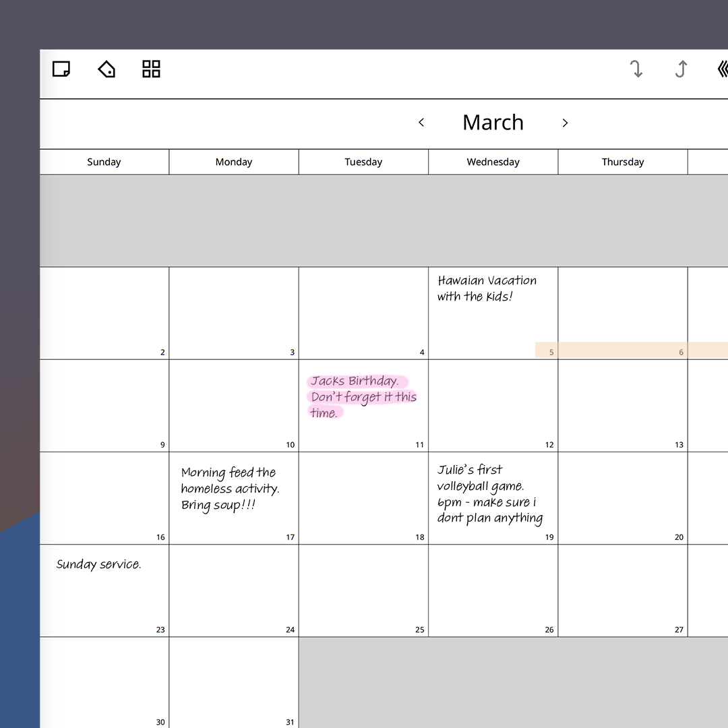Select the Sunday service note
Screen dimensions: 728x728
pyautogui.click(x=99, y=565)
